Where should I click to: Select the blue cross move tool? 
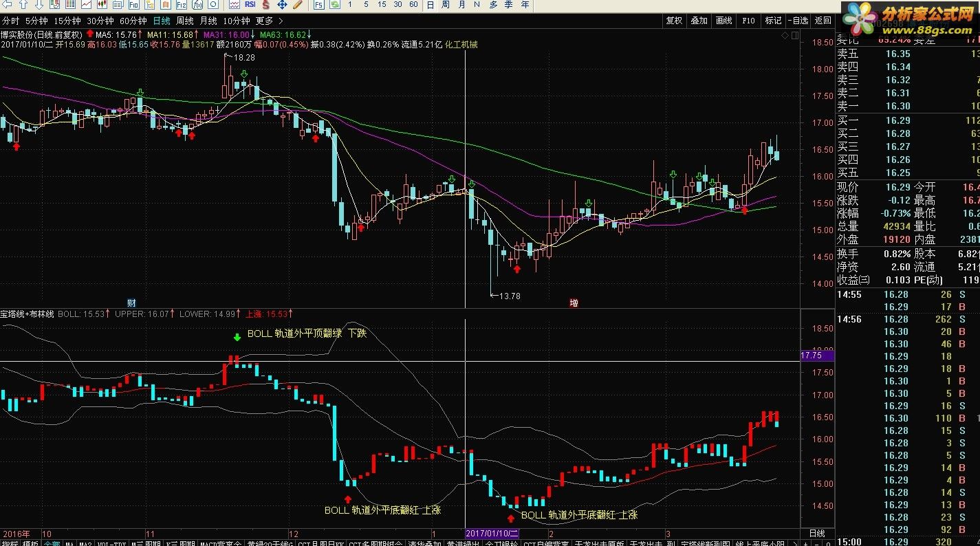click(x=282, y=5)
